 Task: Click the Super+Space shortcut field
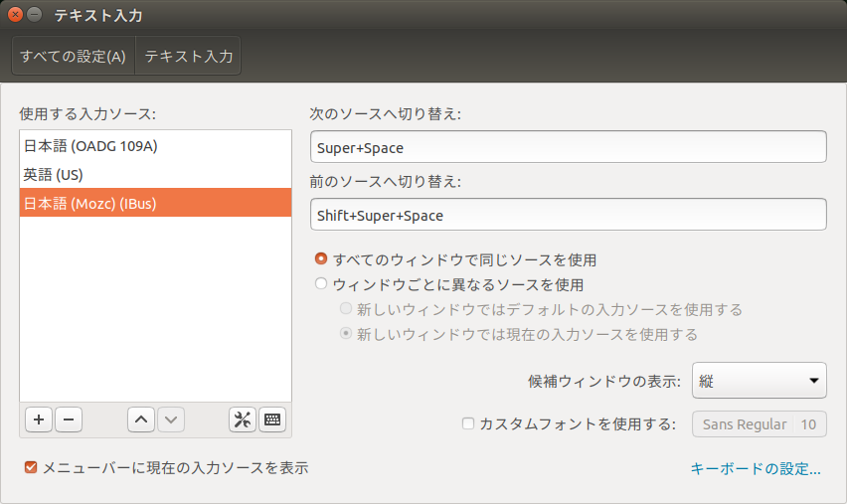point(568,147)
